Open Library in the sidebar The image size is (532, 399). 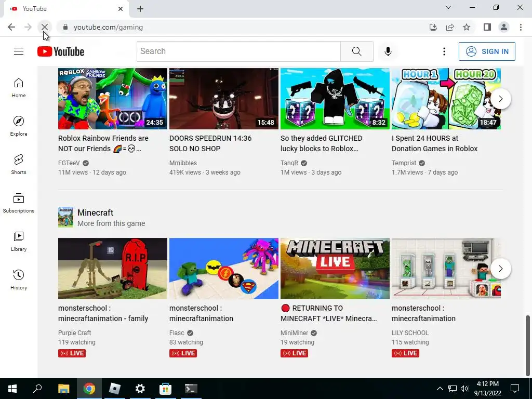coord(19,241)
